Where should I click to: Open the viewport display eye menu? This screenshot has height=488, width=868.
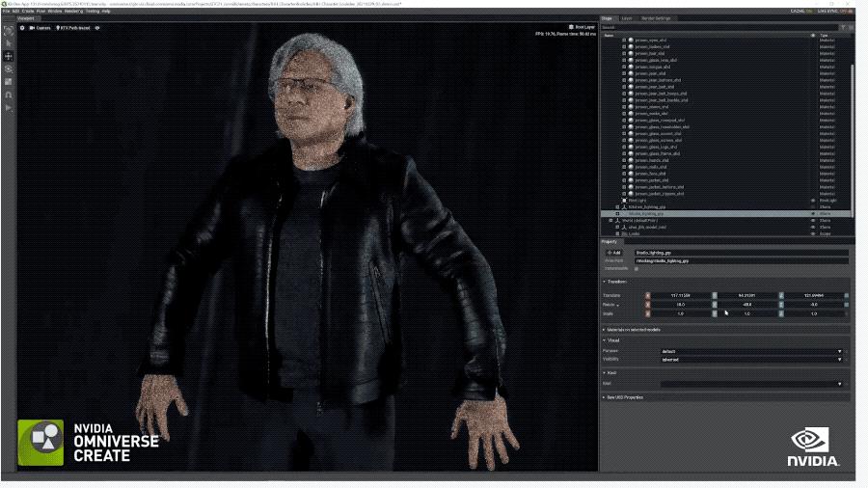tap(97, 28)
